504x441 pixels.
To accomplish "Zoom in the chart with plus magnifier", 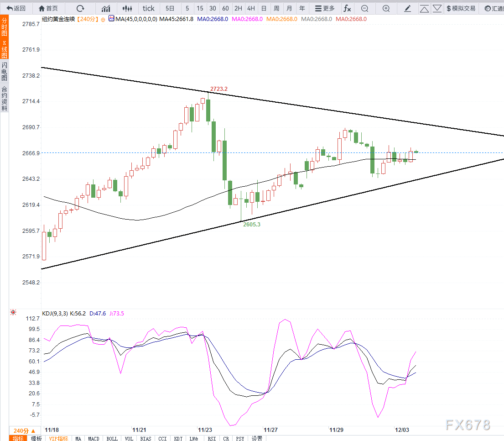I will click(386, 8).
